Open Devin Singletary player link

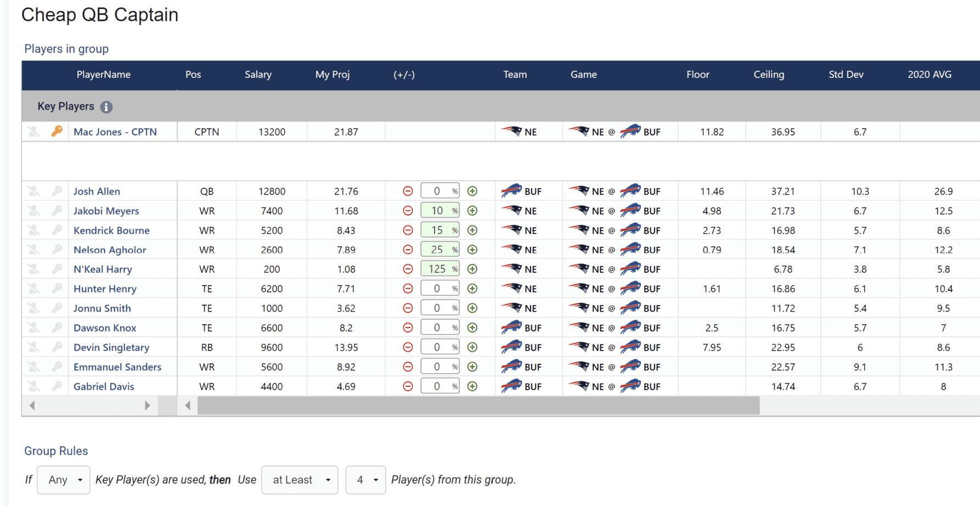(111, 347)
